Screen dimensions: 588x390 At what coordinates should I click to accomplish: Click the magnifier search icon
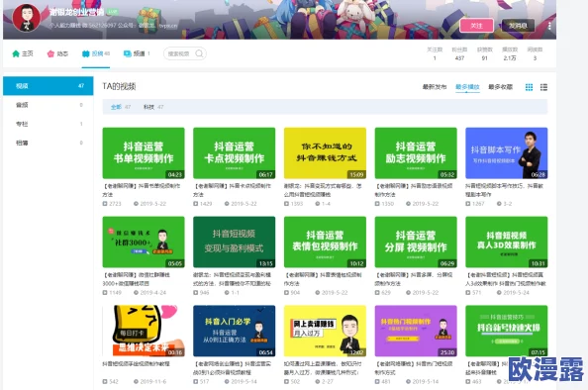pyautogui.click(x=200, y=53)
